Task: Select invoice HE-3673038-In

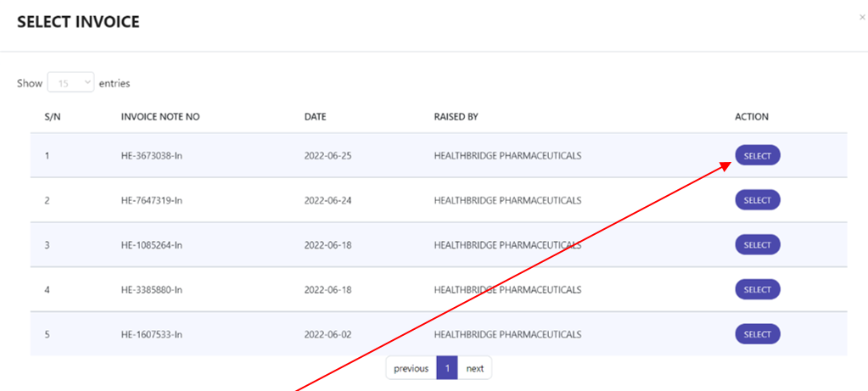Action: click(x=758, y=155)
